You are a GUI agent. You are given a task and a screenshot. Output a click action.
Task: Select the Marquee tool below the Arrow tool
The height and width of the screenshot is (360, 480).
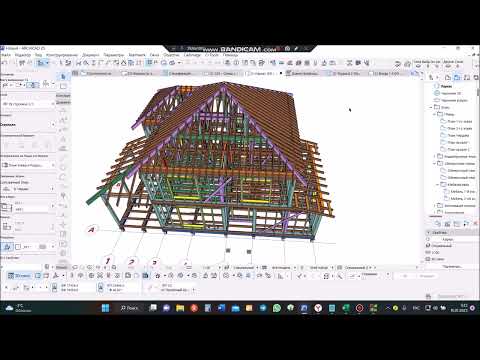[63, 86]
